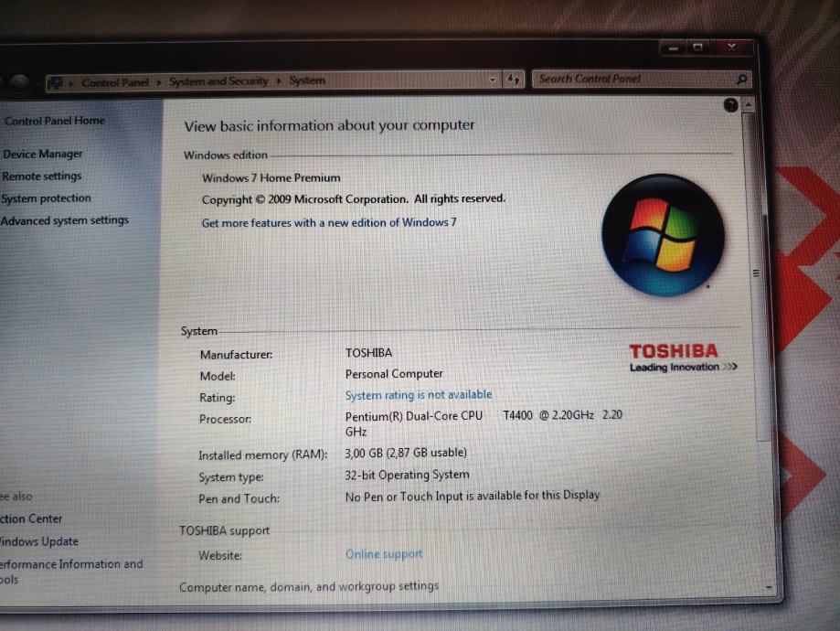Go to Control Panel breadcrumb
Image resolution: width=840 pixels, height=631 pixels.
point(114,82)
